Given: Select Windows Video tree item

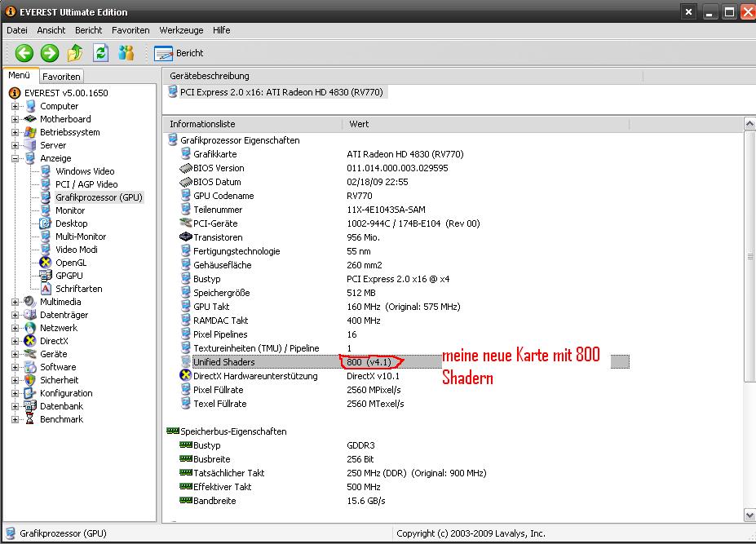Looking at the screenshot, I should point(85,171).
